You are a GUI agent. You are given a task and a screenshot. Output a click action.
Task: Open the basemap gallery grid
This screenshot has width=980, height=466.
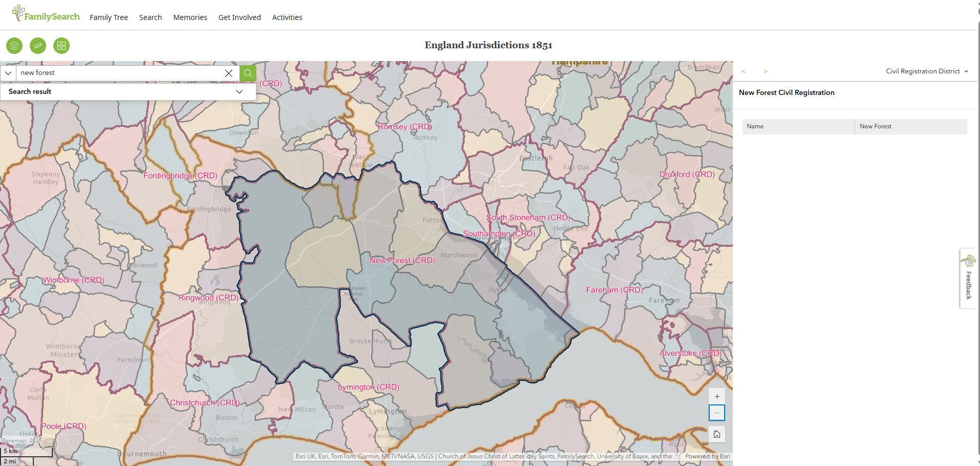pyautogui.click(x=62, y=46)
